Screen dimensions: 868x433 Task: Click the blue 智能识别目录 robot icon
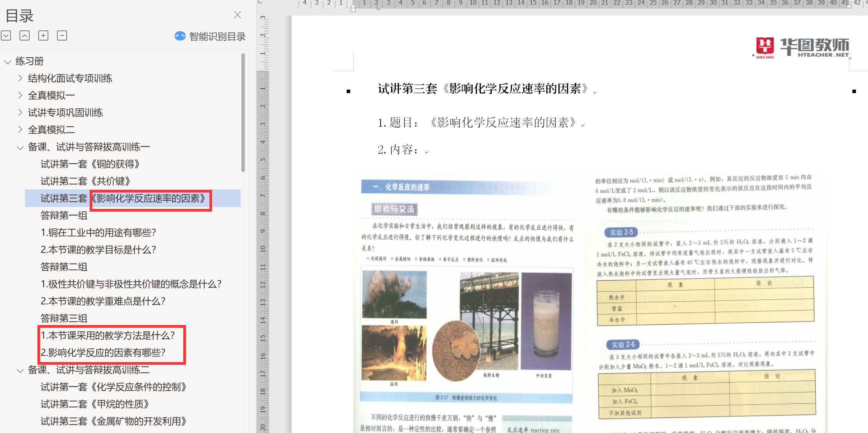(x=180, y=36)
